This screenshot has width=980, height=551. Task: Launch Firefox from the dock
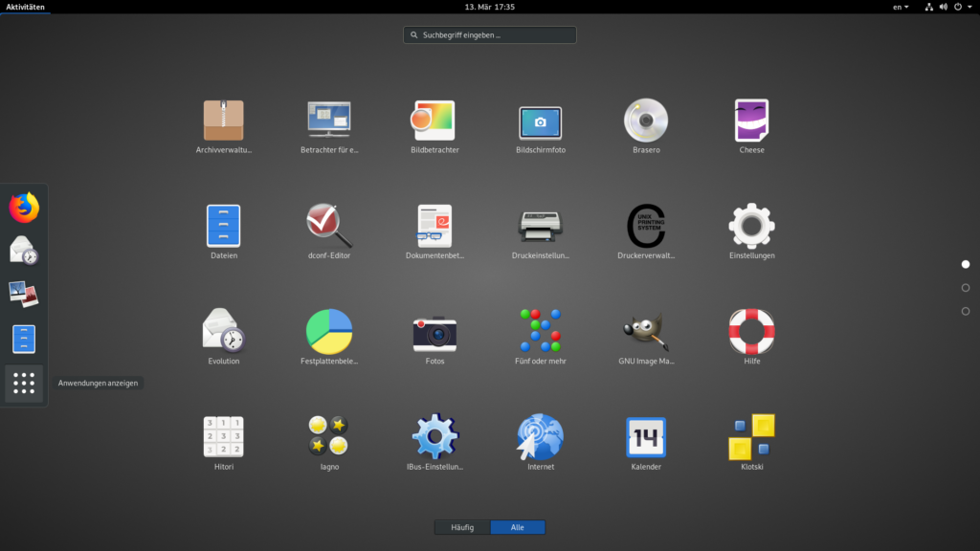[24, 208]
